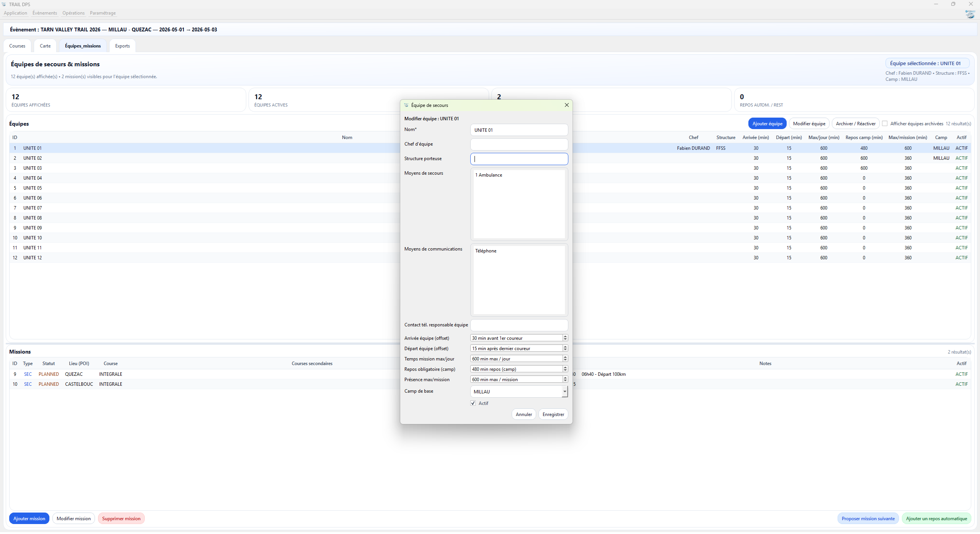Increase Arrivée équipe offset with up arrow
The height and width of the screenshot is (534, 980).
[x=565, y=336]
